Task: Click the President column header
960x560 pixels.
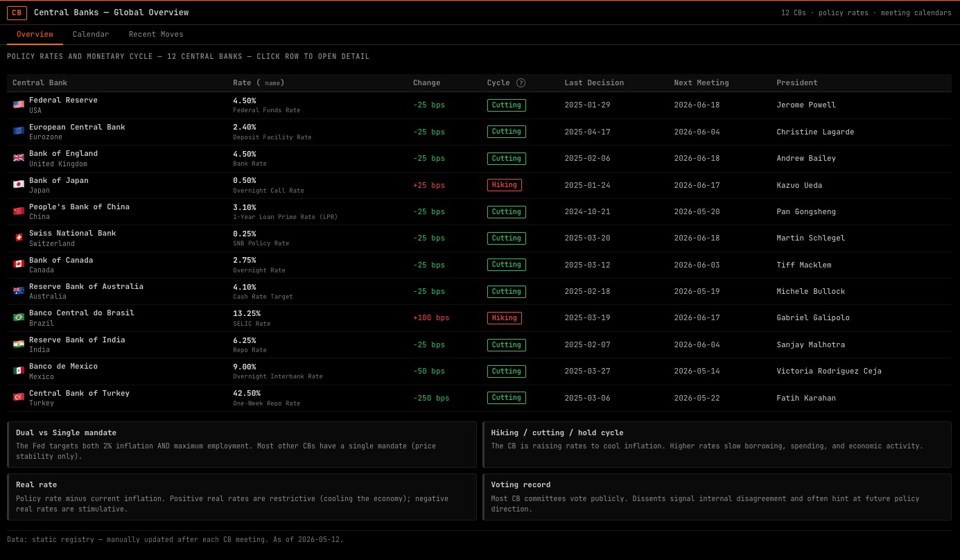Action: 797,83
